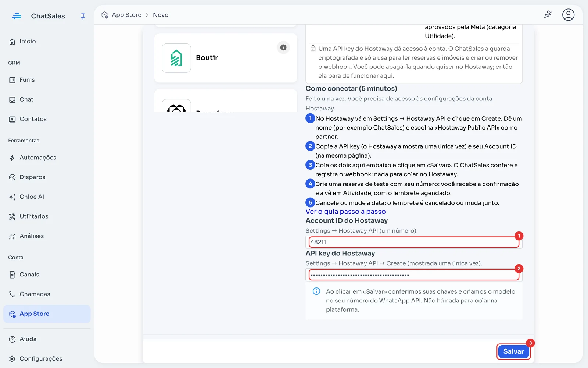Click the celebration party icon in header
Screen dimensions: 588x368
click(548, 15)
